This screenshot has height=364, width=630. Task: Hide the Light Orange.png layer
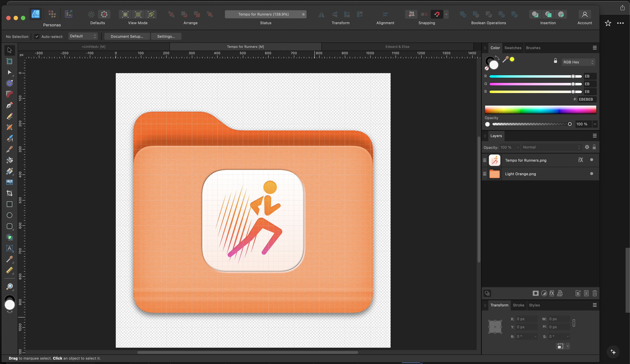coord(591,174)
